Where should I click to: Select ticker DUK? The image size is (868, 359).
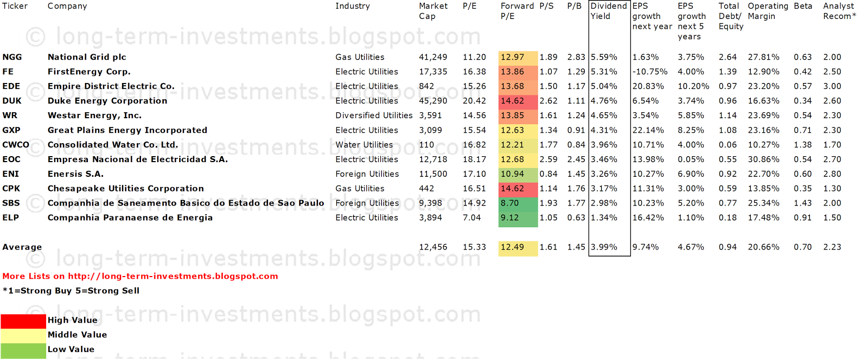(12, 101)
